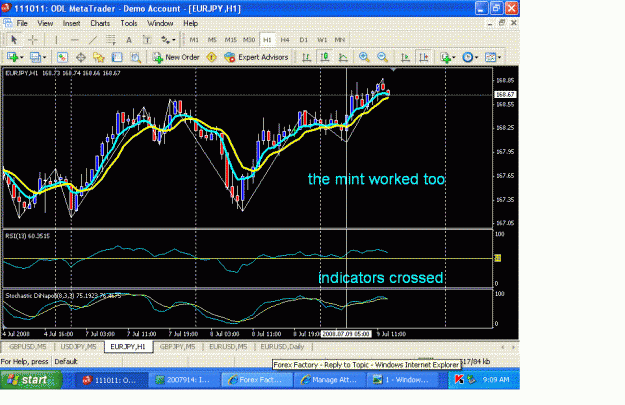Viewport: 625px width, 405px height.
Task: Open the Tools menu
Action: (129, 23)
